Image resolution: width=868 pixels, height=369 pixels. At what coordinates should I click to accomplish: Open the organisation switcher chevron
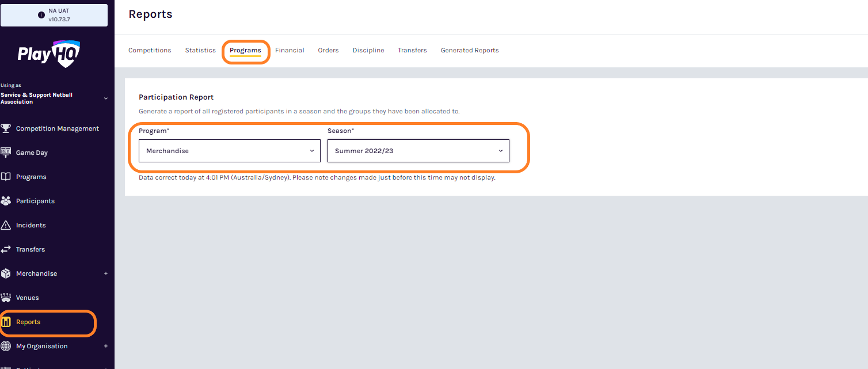[106, 98]
